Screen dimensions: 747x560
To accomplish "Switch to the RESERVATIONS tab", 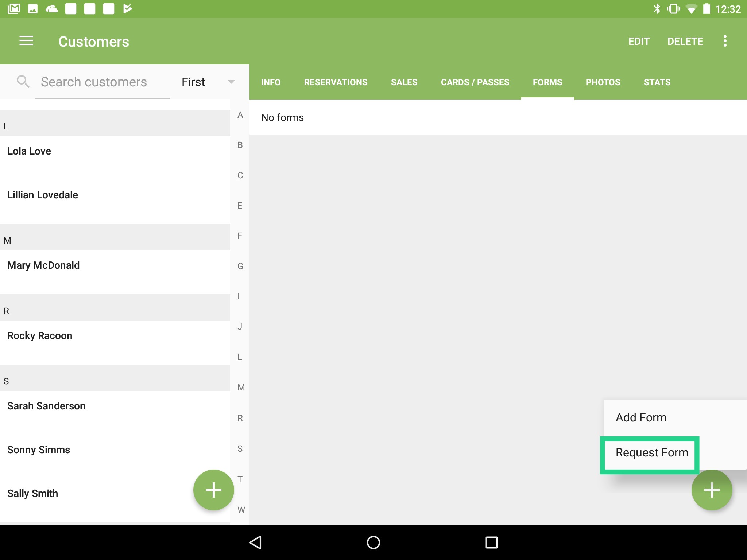I will tap(336, 82).
